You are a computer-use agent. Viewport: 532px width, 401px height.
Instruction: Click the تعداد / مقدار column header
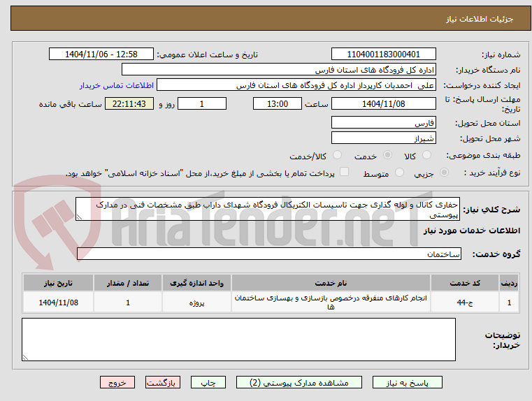[x=128, y=283]
